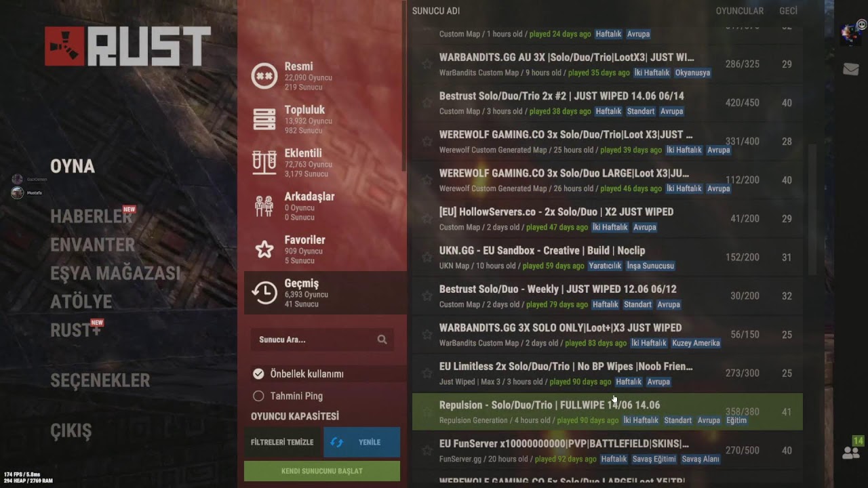
Task: Star the EU Limitless 2x server
Action: tap(427, 373)
